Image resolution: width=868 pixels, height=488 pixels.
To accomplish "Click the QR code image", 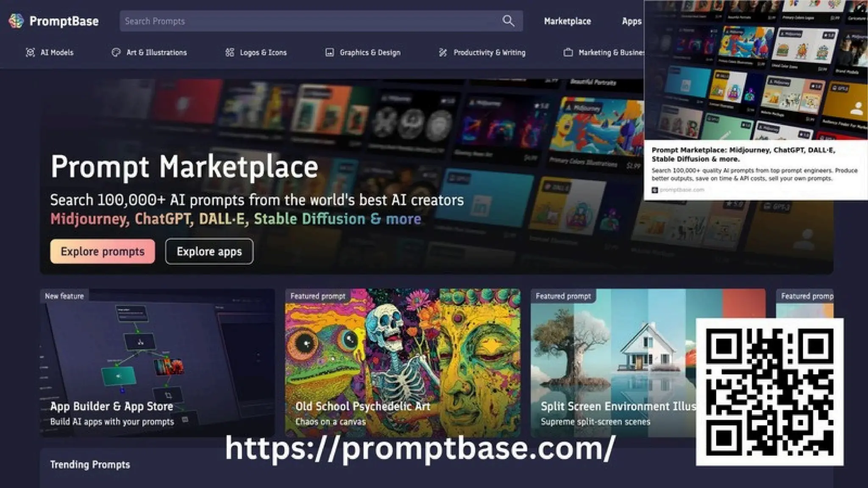I will [769, 392].
